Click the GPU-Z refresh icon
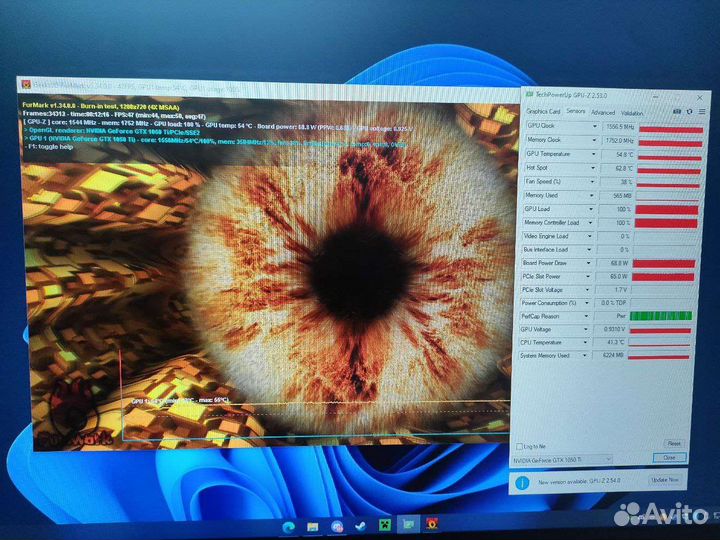 [689, 112]
